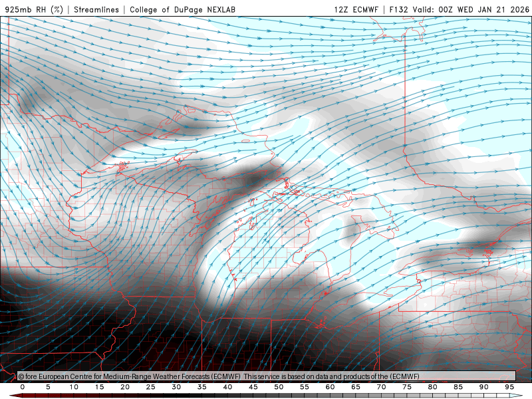
Task: Click the "65" value on color scale
Action: [x=356, y=387]
